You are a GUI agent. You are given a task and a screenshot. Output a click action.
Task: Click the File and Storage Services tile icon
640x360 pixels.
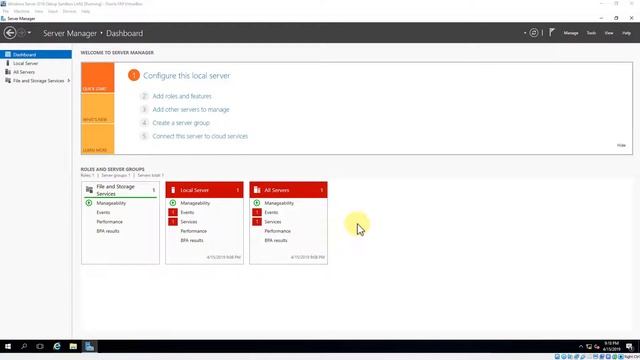[x=89, y=190]
